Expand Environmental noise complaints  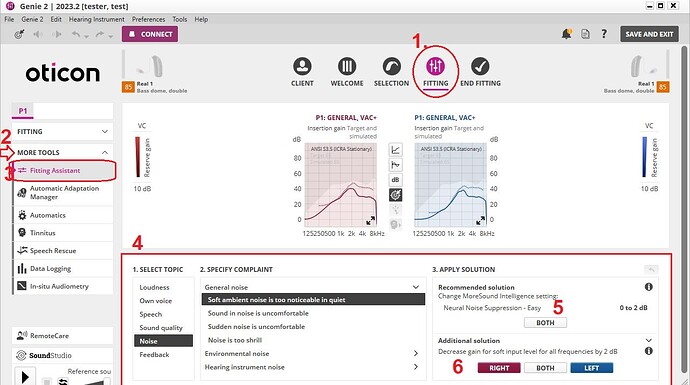(x=416, y=353)
